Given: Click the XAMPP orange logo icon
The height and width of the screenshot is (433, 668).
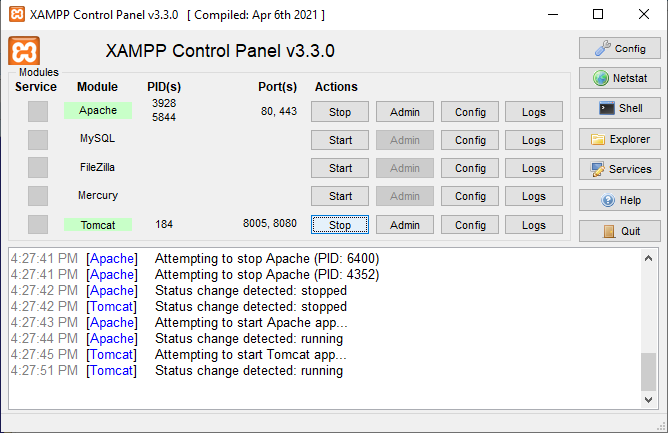Looking at the screenshot, I should pyautogui.click(x=24, y=51).
